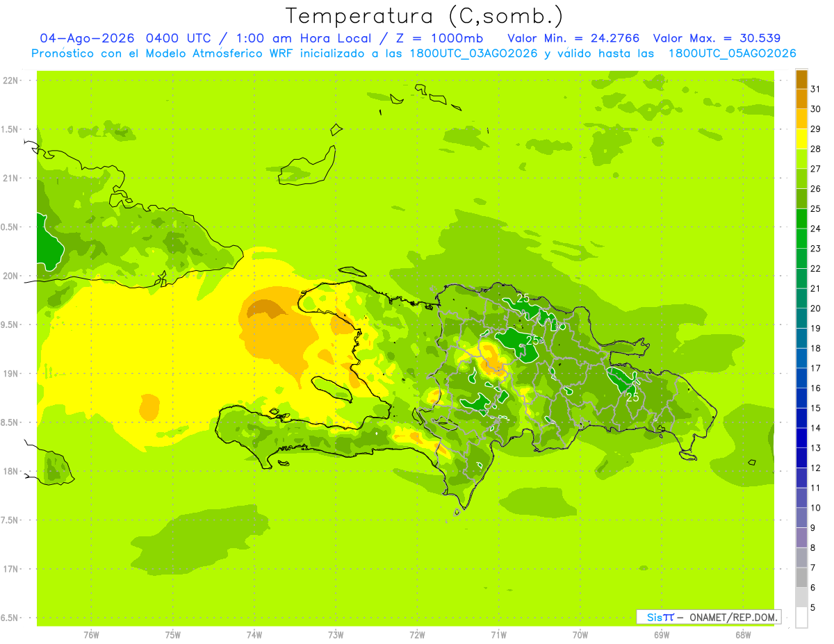Click the "68W" longitude label
Viewport: 834px width, 644px height.
[743, 635]
